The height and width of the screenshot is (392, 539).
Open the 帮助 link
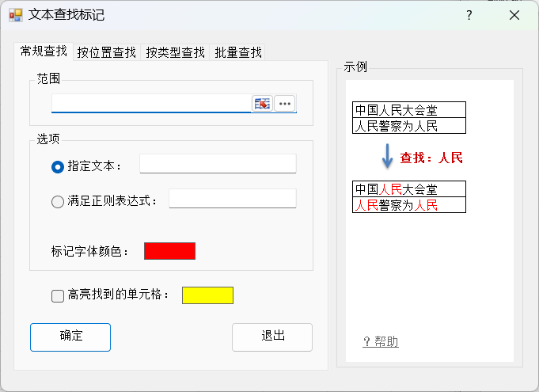click(381, 342)
